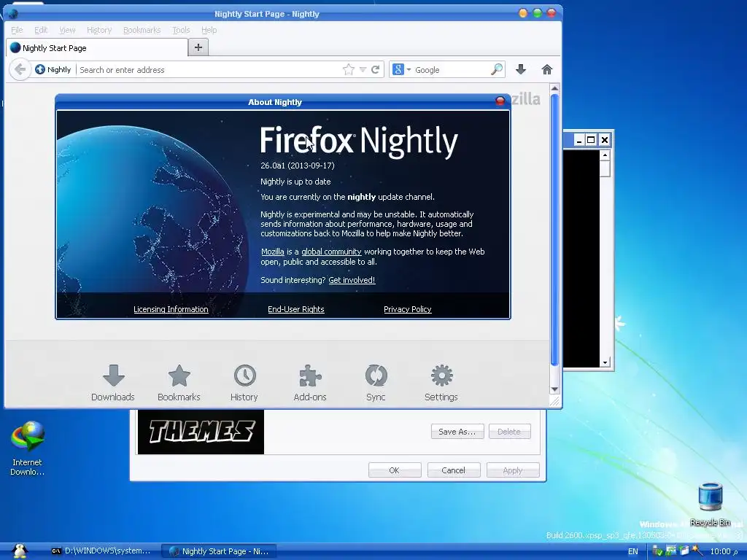
Task: Click the address bar input field
Action: tap(209, 70)
